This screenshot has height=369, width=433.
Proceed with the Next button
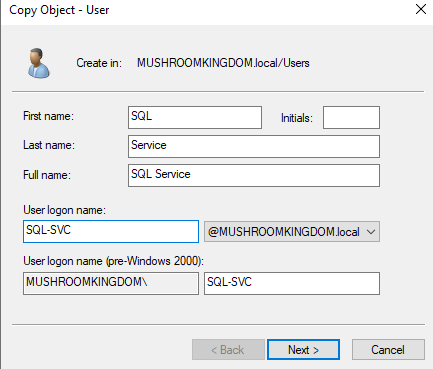[303, 350]
